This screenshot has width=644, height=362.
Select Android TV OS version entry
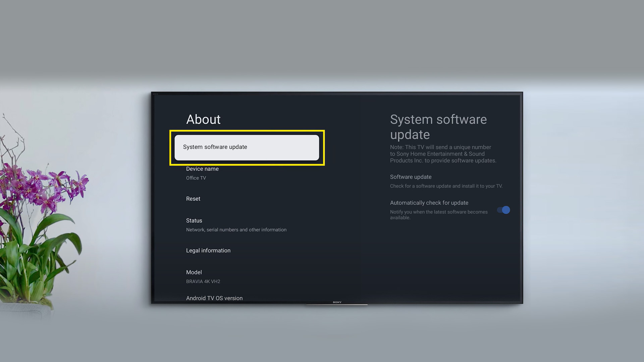pyautogui.click(x=214, y=298)
